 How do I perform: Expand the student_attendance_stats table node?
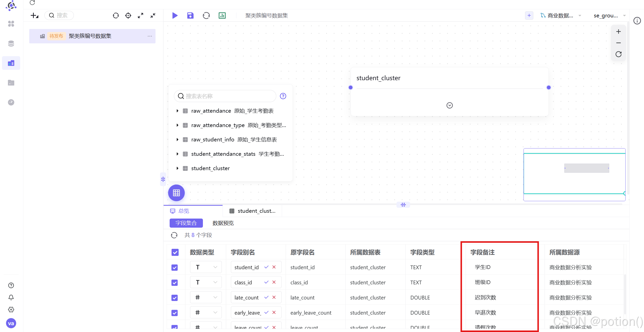(x=177, y=154)
